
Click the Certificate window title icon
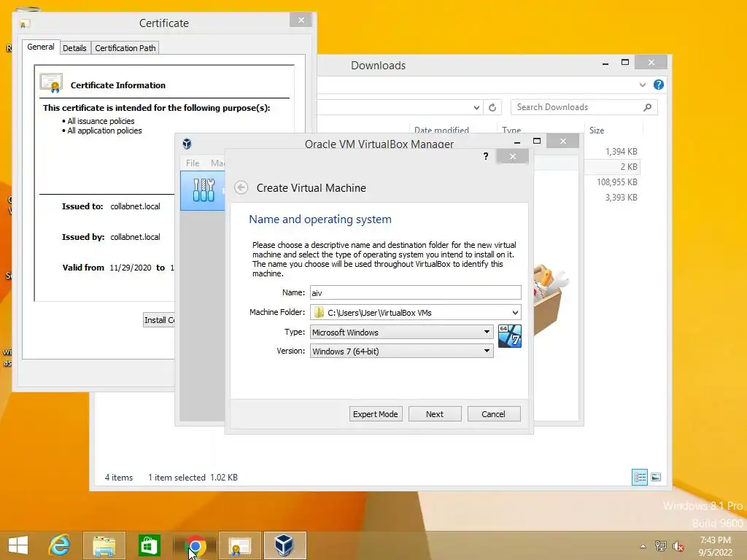pos(25,23)
